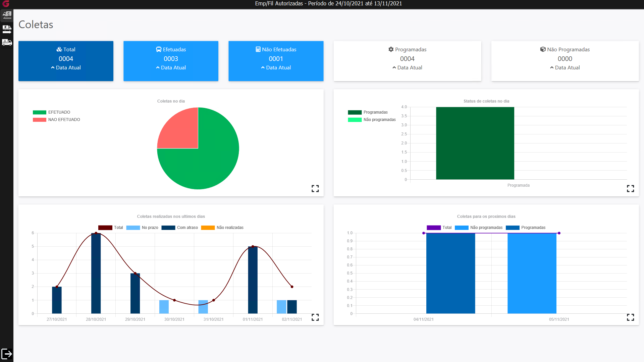Viewport: 644px width, 362px height.
Task: Toggle NAO EFETUADO series in the pie legend
Action: pos(64,120)
